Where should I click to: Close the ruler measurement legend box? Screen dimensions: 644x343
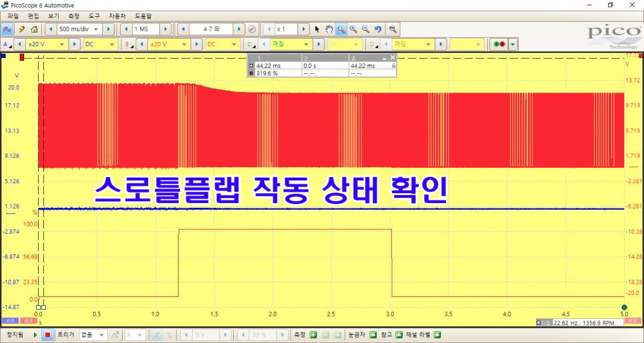click(393, 57)
